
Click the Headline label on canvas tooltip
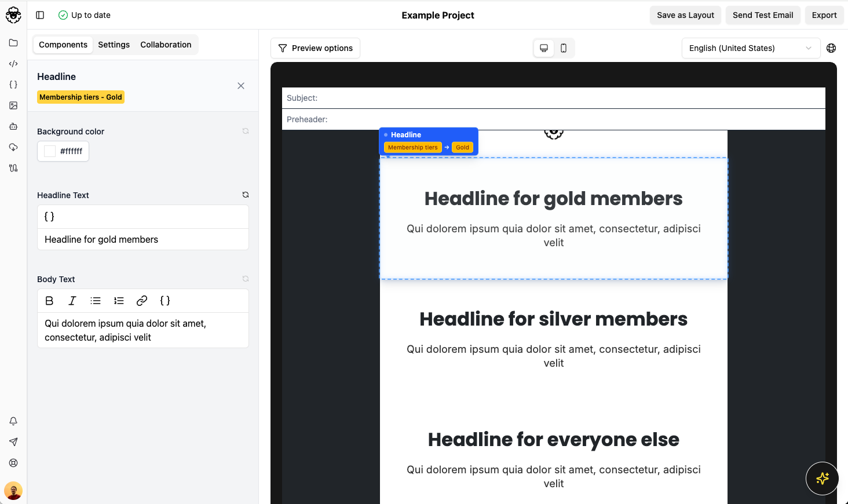[406, 135]
